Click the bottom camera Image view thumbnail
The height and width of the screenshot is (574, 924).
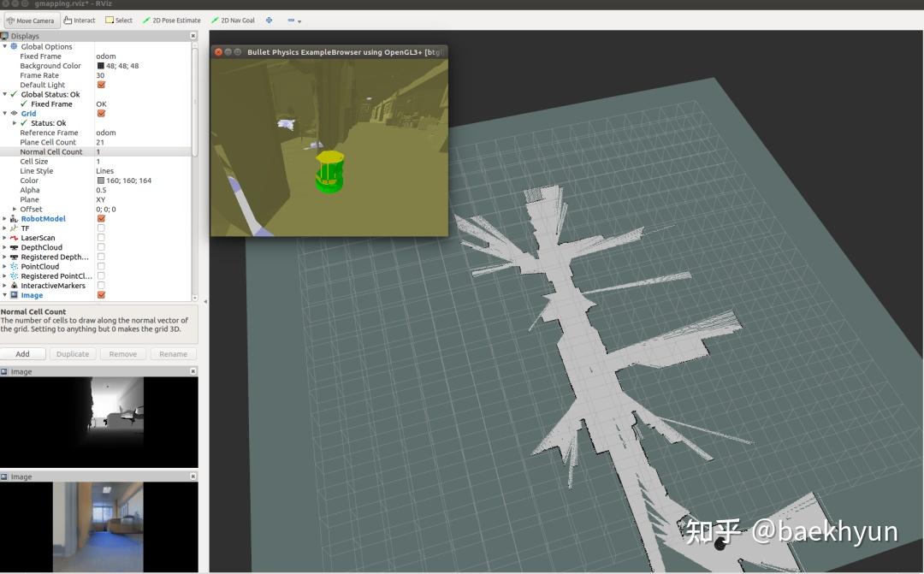coord(98,525)
